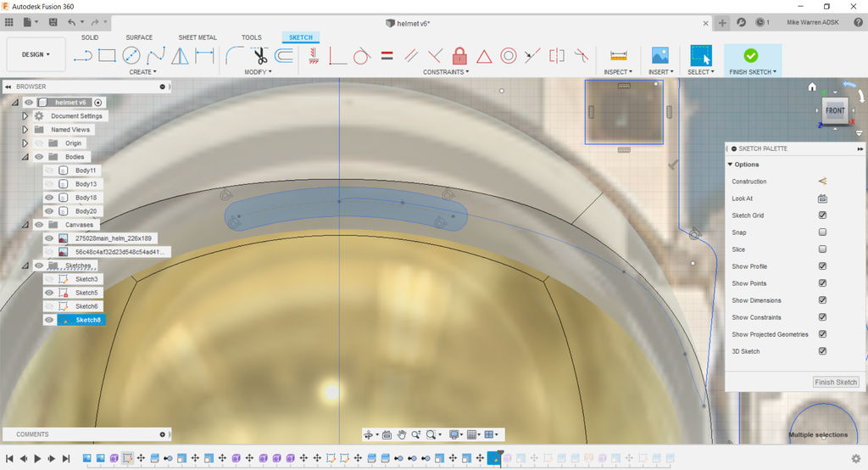
Task: Open the CONSTRAINTS dropdown menu
Action: (446, 72)
